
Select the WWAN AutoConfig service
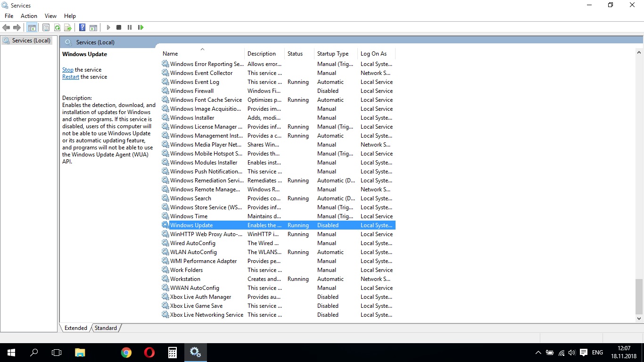pyautogui.click(x=278, y=288)
